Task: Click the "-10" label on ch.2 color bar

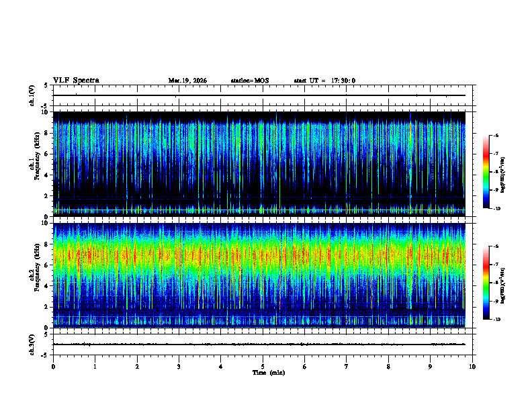Action: (496, 320)
